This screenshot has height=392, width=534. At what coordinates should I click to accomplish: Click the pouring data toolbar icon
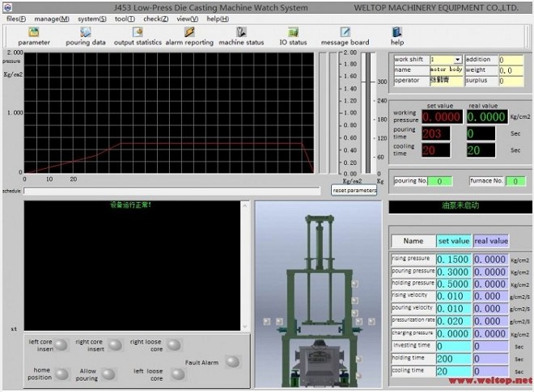coord(85,32)
